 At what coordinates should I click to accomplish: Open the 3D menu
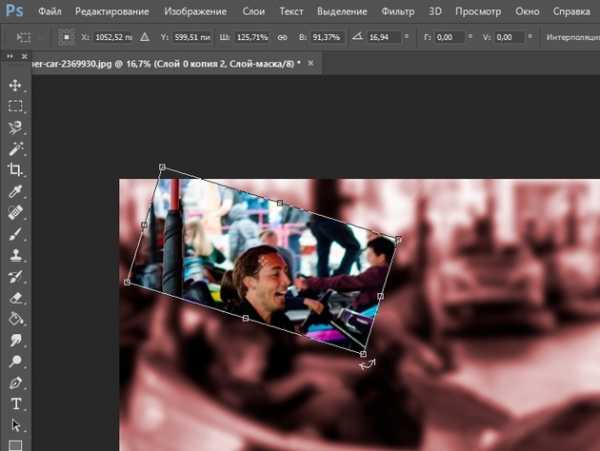point(435,11)
